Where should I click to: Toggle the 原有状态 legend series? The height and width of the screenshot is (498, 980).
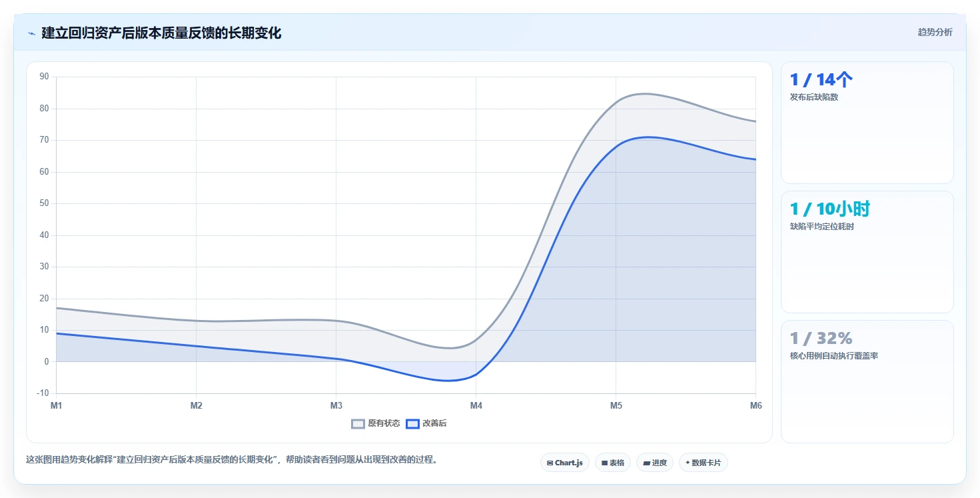tap(376, 423)
